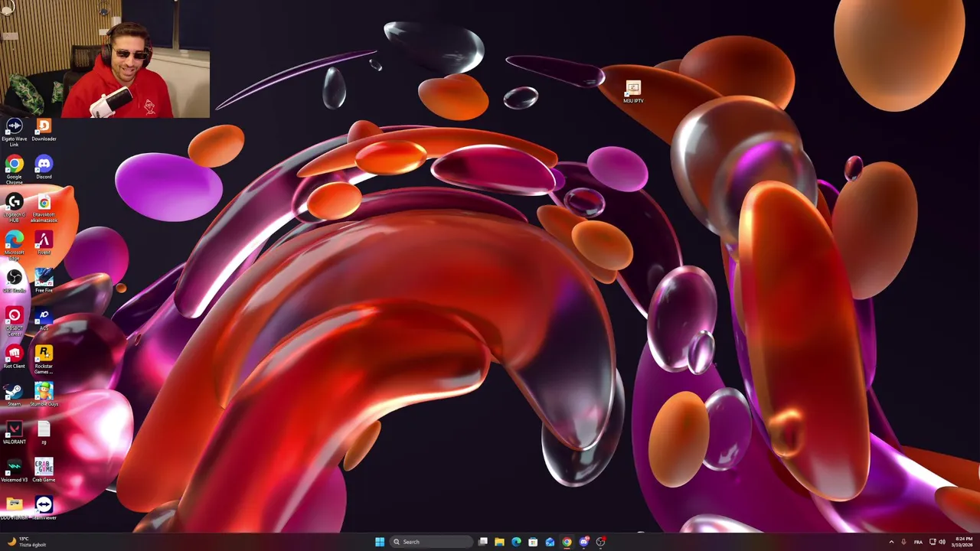Select the Stumble Guys desktop shortcut

coord(44,394)
